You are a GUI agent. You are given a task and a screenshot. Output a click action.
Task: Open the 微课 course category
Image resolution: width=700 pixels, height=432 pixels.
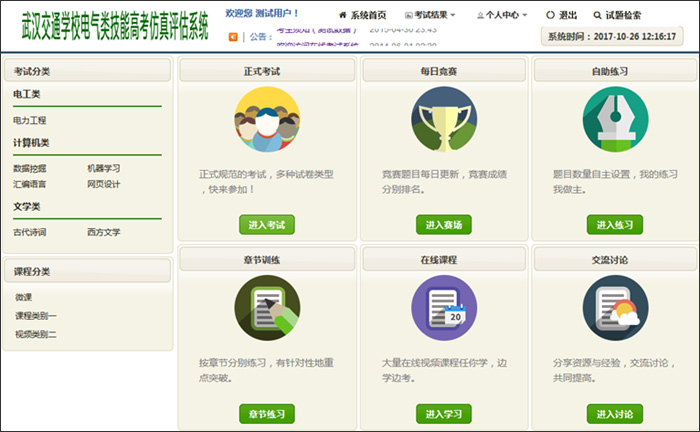(x=23, y=298)
